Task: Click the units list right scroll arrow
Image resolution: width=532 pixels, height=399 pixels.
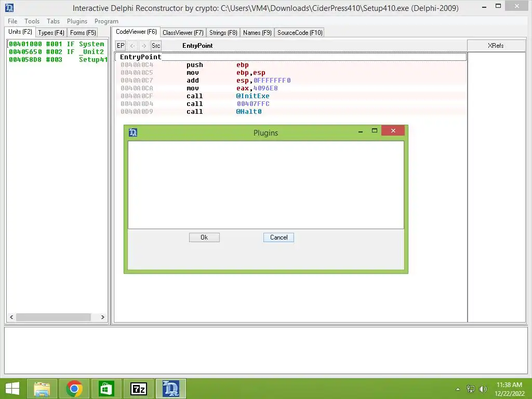Action: coord(102,317)
